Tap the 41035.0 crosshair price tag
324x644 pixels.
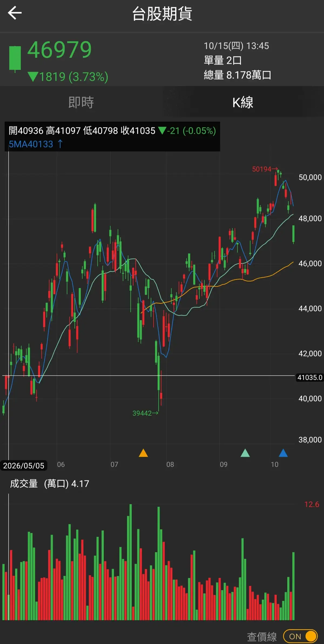[310, 377]
